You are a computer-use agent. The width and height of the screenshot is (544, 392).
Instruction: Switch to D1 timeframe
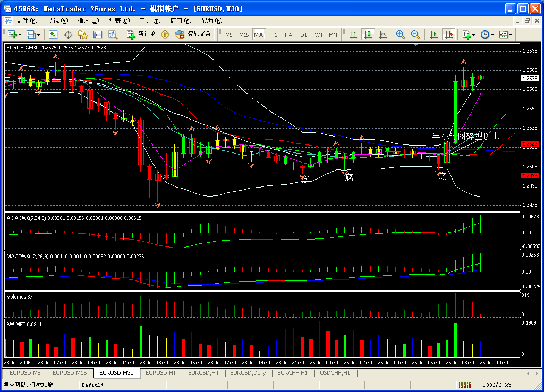[x=303, y=35]
